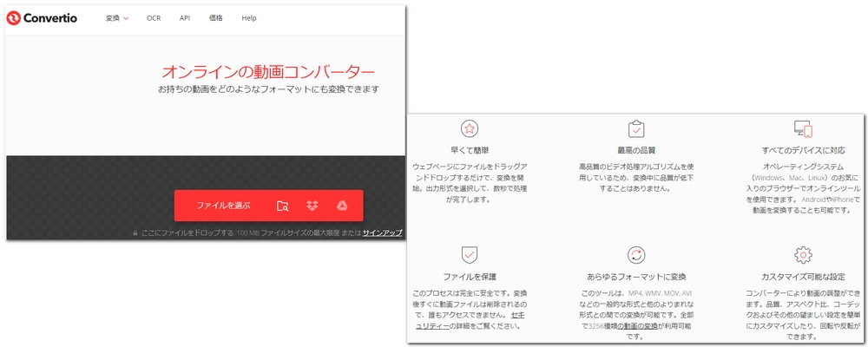Click the 最高の品質 heading

coord(636,150)
